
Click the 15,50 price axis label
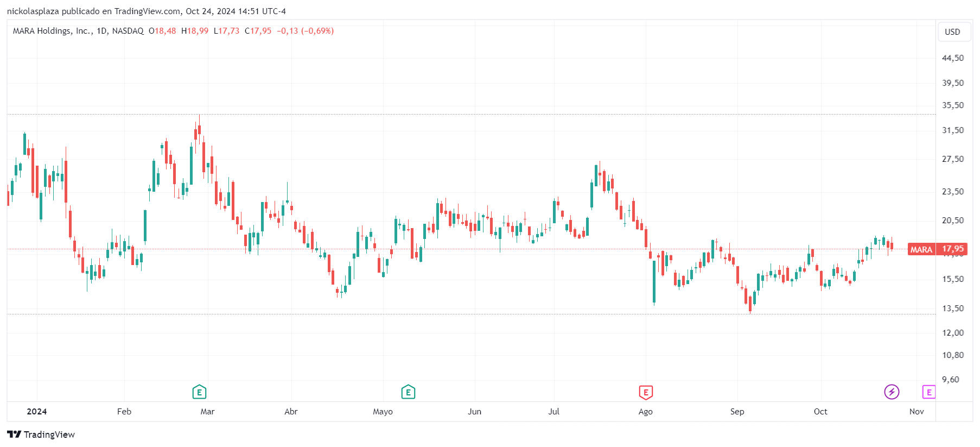953,279
